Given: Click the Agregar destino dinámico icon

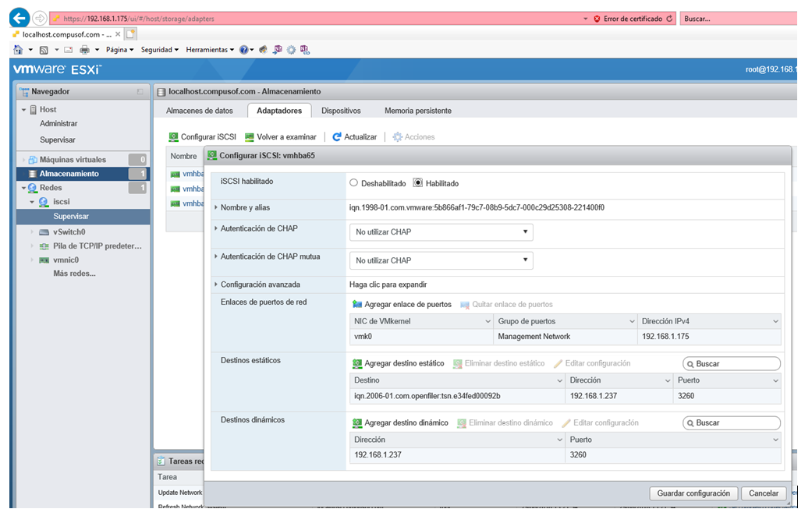Looking at the screenshot, I should (356, 423).
